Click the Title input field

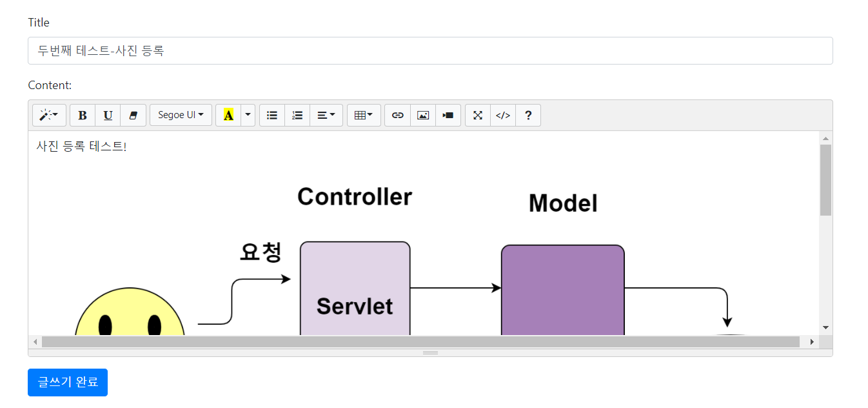coord(430,50)
